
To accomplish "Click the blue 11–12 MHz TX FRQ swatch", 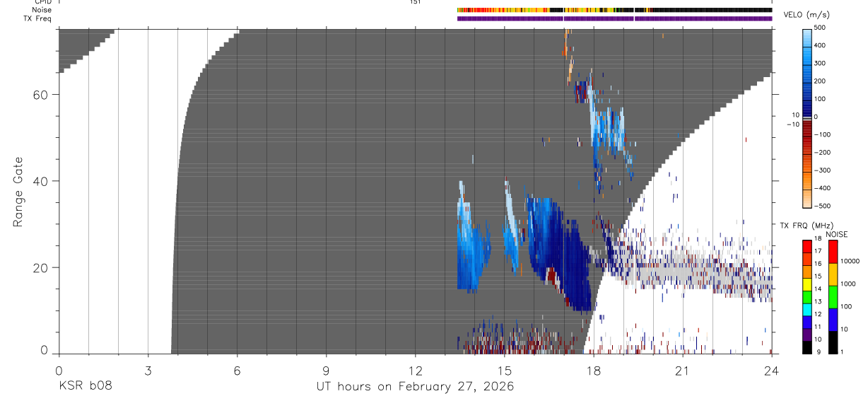I will pyautogui.click(x=807, y=322).
